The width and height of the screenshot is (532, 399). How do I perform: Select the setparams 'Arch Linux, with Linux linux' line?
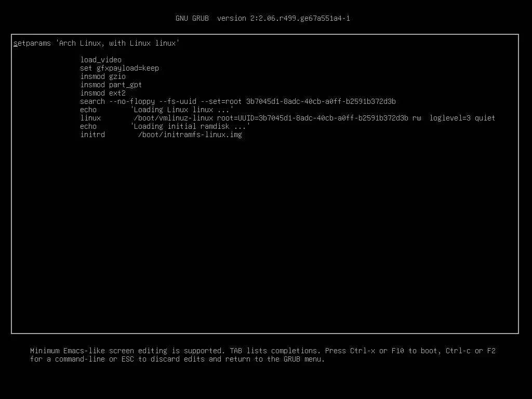pos(96,44)
